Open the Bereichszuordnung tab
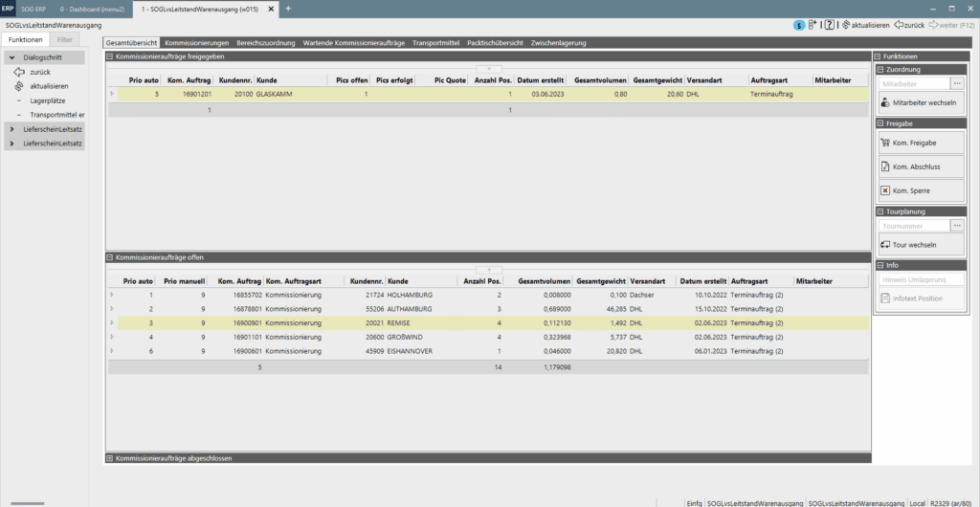Screen dimensions: 980x507 pyautogui.click(x=266, y=43)
